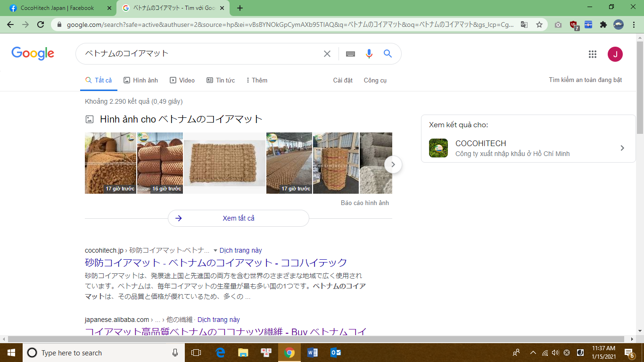Translate the page via the address bar icon
Screen dimensions: 644x362
point(524,25)
